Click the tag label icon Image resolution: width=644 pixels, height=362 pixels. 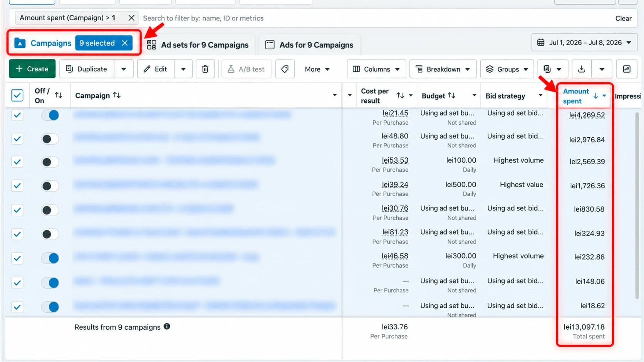point(285,69)
